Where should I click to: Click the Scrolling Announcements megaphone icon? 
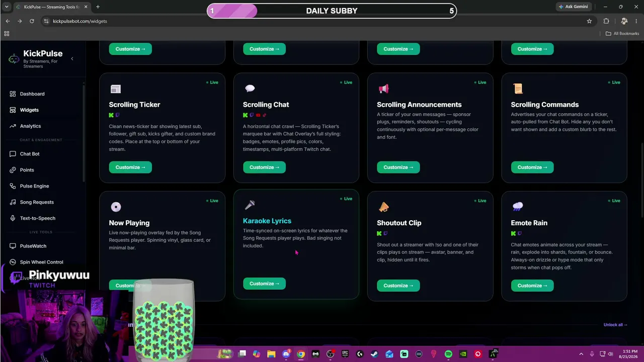point(384,89)
